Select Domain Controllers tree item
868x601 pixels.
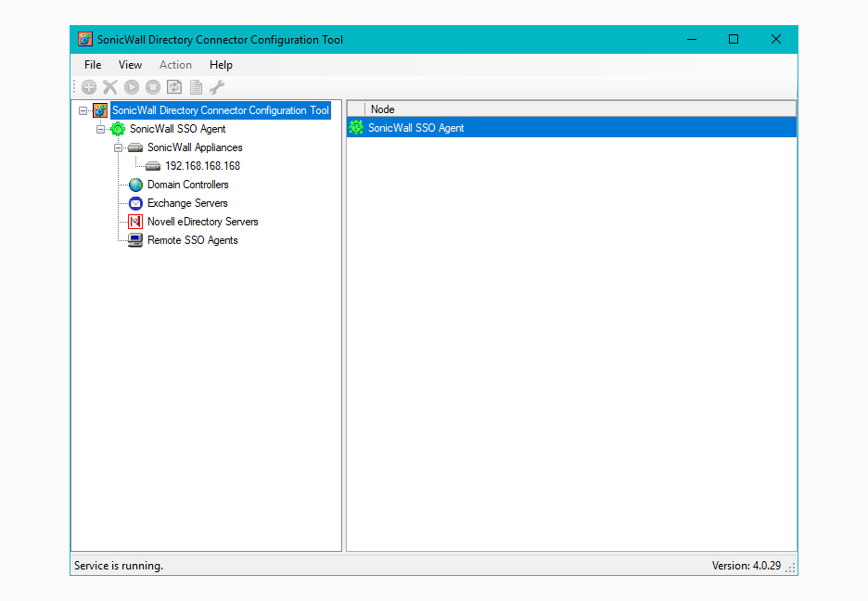(x=187, y=185)
